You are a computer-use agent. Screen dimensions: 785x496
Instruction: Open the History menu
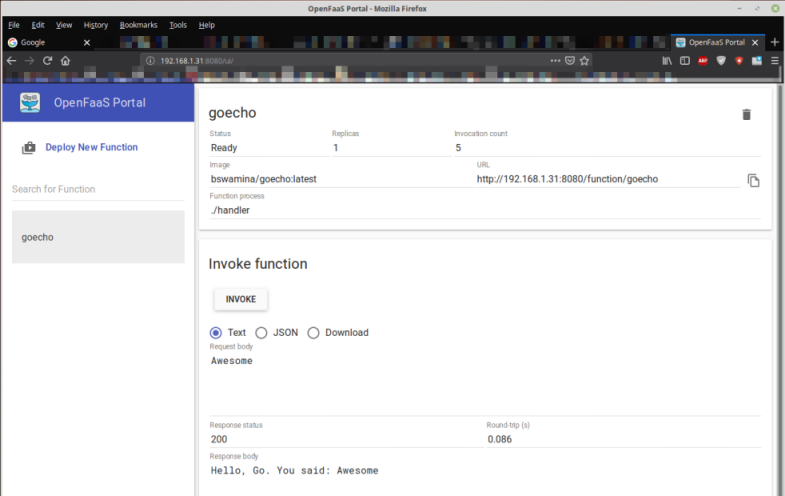96,25
